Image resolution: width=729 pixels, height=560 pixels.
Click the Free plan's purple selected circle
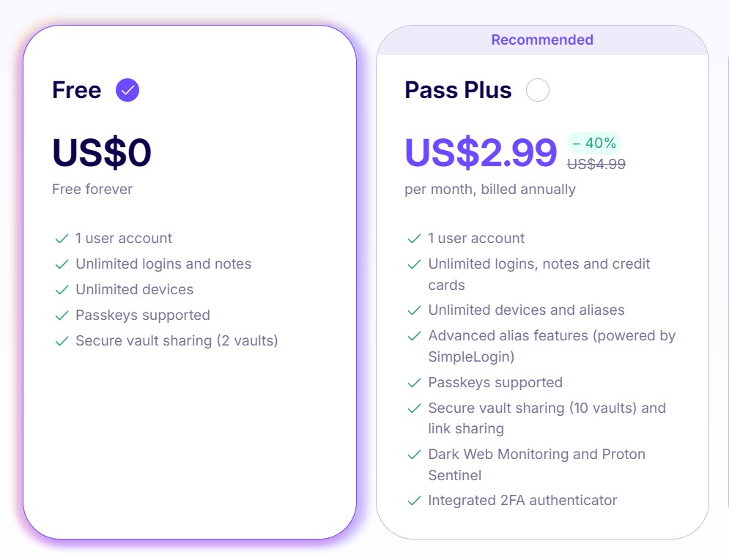(x=127, y=90)
